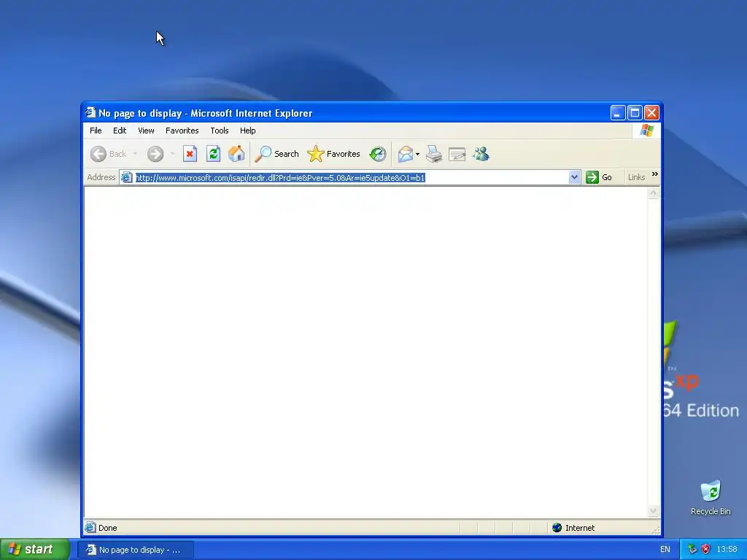Open the Favorites star toolbar button
Image resolution: width=747 pixels, height=560 pixels.
[x=333, y=154]
